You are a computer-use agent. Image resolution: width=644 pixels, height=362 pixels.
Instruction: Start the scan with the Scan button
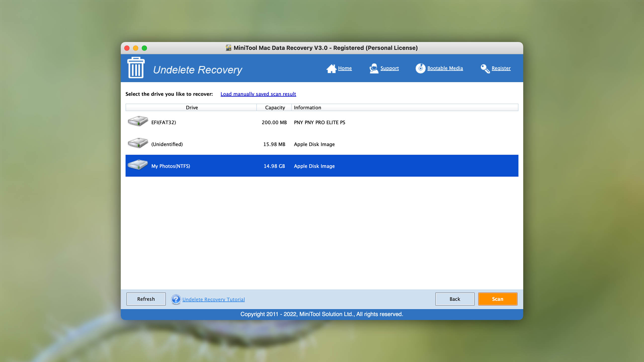(498, 299)
